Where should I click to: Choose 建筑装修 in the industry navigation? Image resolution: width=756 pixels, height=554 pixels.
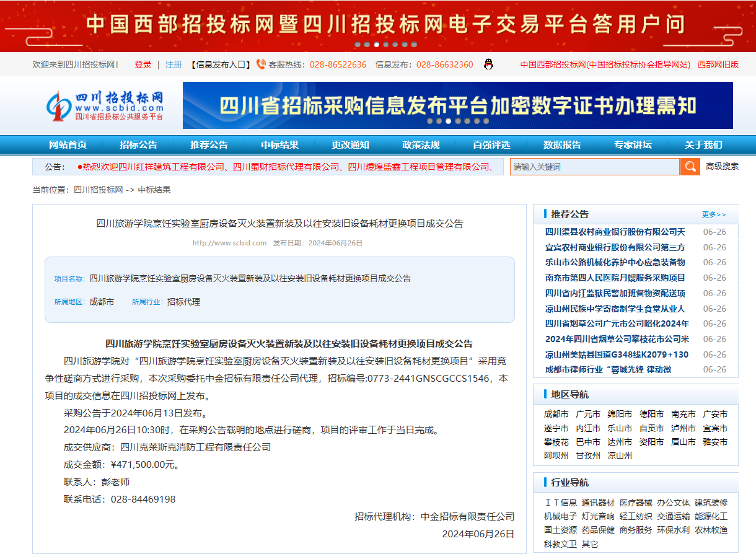point(711,503)
